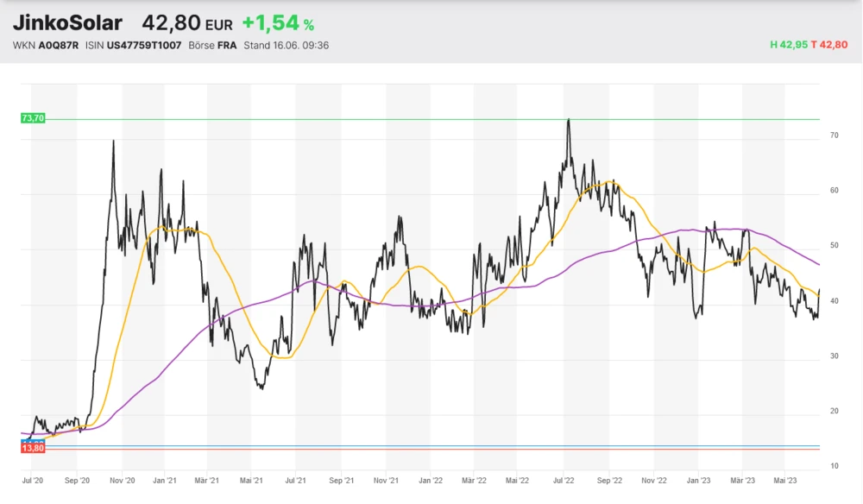Click the green 73,70 high price label
This screenshot has height=504, width=863.
point(32,118)
